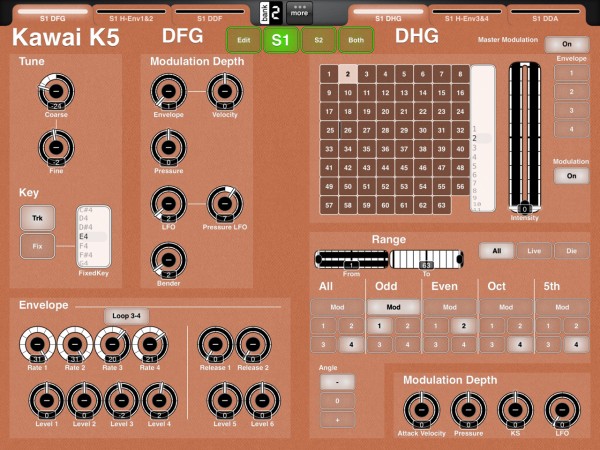Open the harmonic number picker list
The image size is (600, 450).
(483, 139)
